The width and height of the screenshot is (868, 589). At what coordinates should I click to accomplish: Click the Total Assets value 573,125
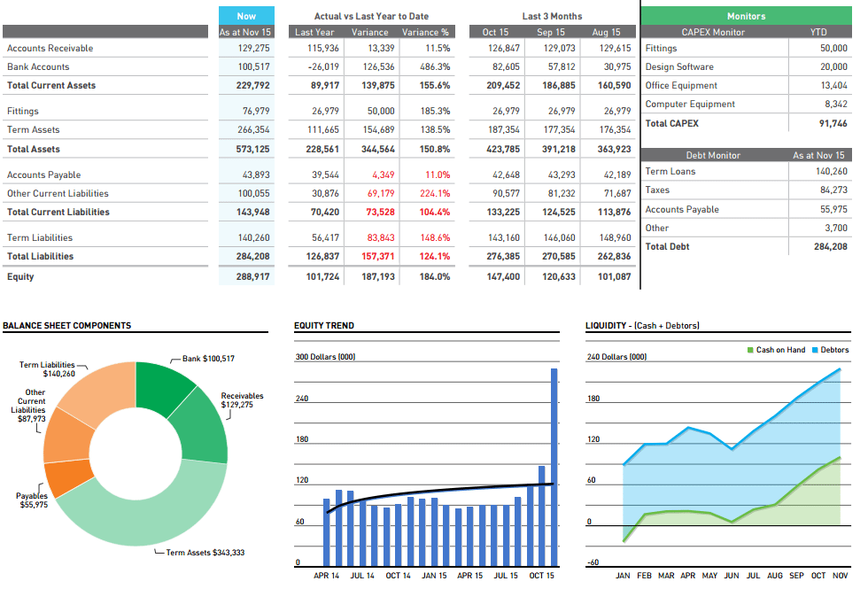[253, 149]
